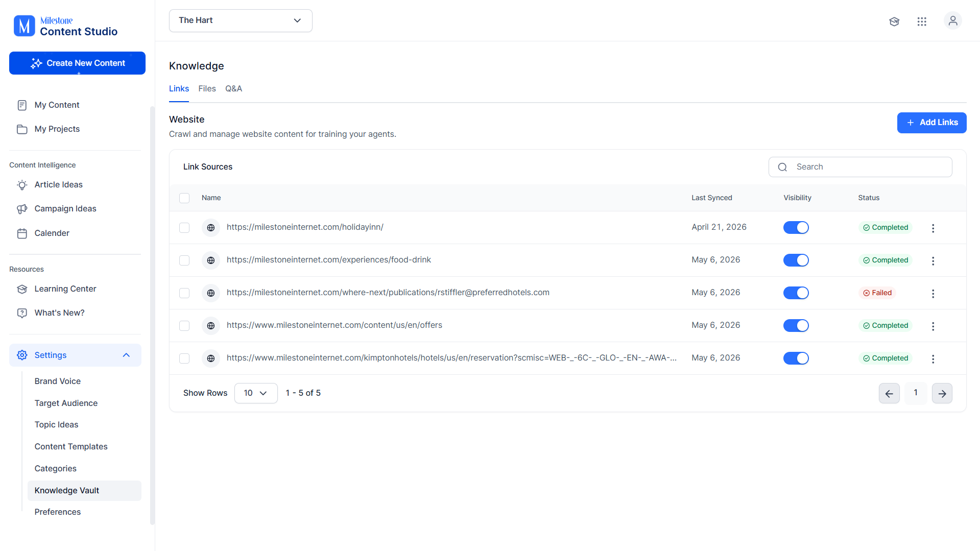Click the Milestone Content Studio logo

[65, 26]
